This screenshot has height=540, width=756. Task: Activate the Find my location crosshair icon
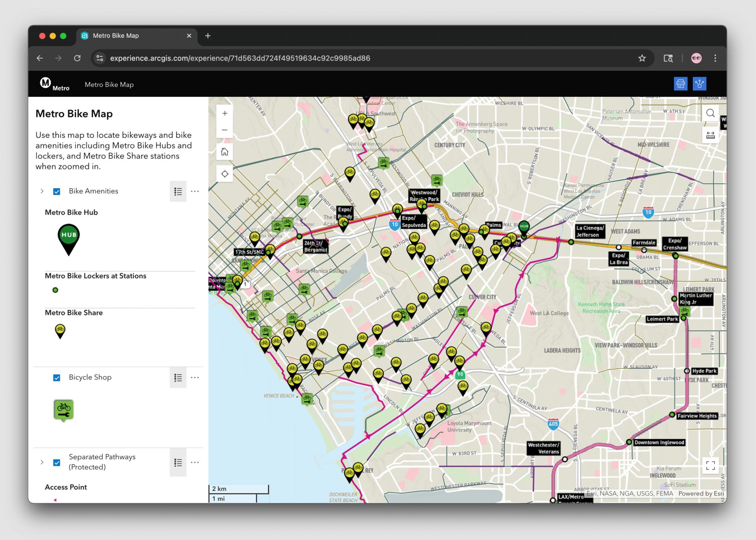tap(224, 173)
